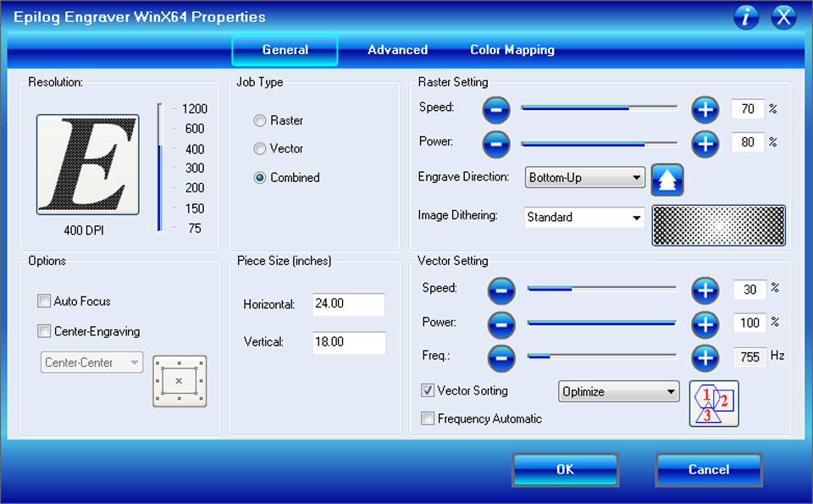Decrease Vector Power with minus button
This screenshot has height=504, width=813.
501,324
